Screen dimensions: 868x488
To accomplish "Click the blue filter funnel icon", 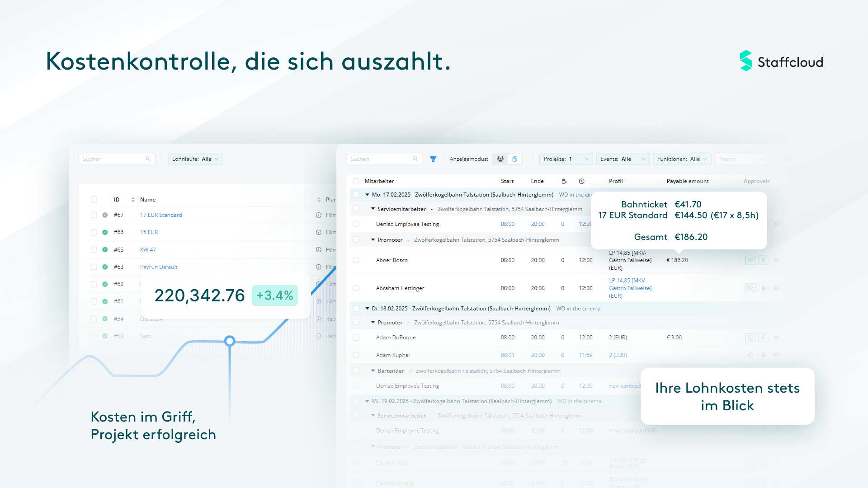I will (433, 159).
